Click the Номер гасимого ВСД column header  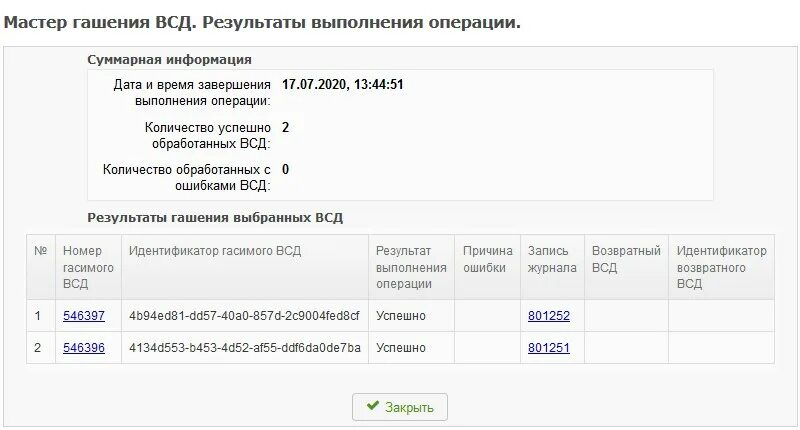(x=88, y=267)
